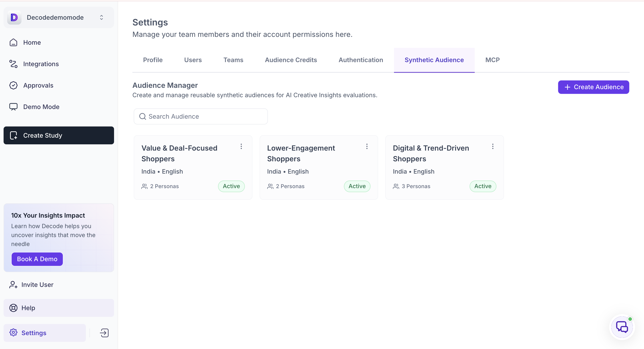Click the logout icon beside Settings
Image resolution: width=644 pixels, height=349 pixels.
pos(104,333)
